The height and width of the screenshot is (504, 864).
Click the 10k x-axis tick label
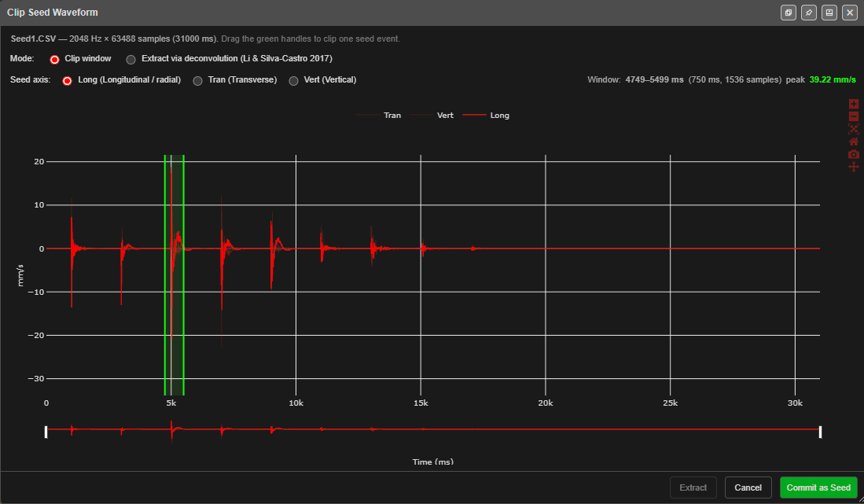296,403
